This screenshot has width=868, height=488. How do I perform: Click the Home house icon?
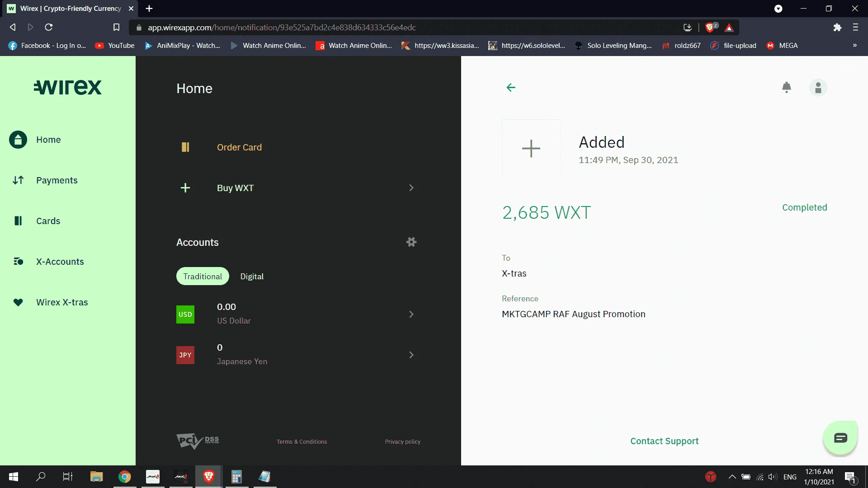(x=18, y=140)
